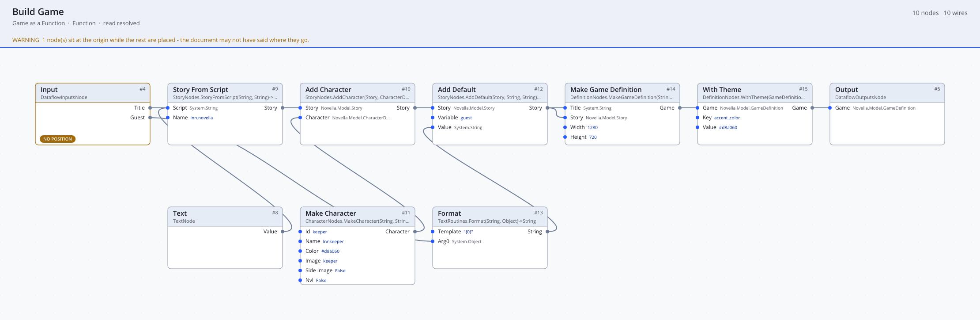Click the #d8a060 Value in With Theme
This screenshot has height=320, width=980.
[728, 128]
